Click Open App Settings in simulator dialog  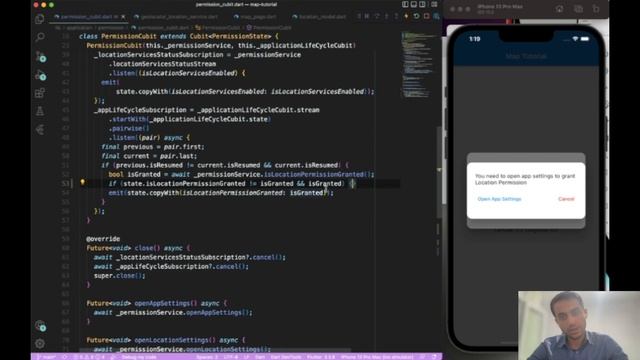pyautogui.click(x=499, y=199)
